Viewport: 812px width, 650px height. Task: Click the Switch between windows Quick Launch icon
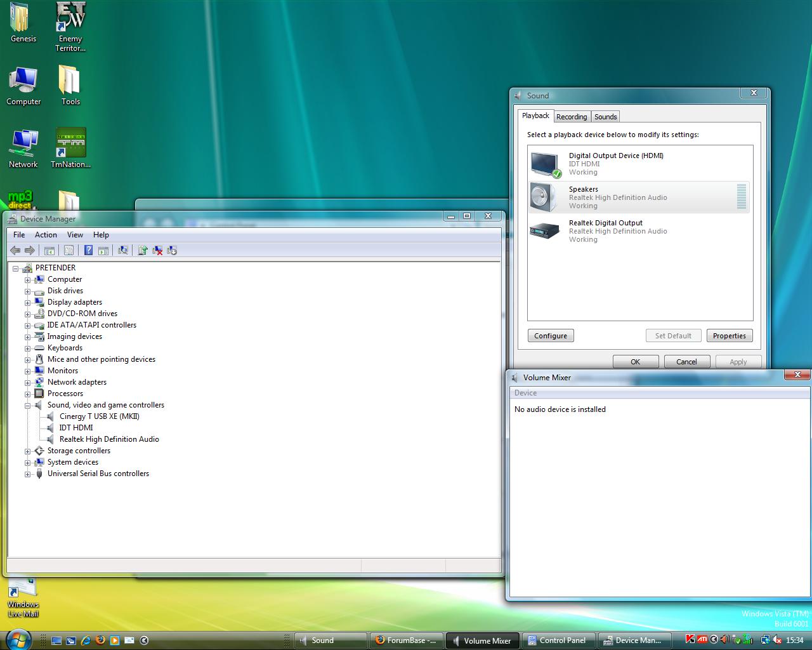(x=71, y=640)
